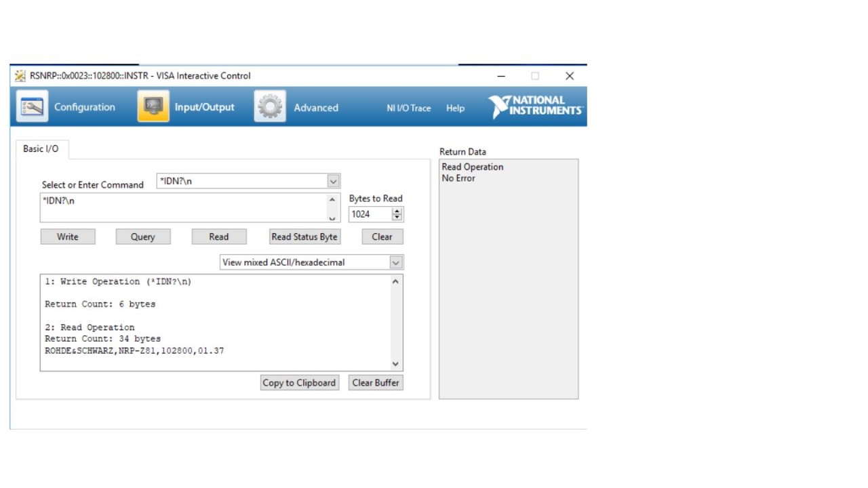Viewport: 868px width, 488px height.
Task: Click the Read Status Byte button
Action: tap(304, 237)
